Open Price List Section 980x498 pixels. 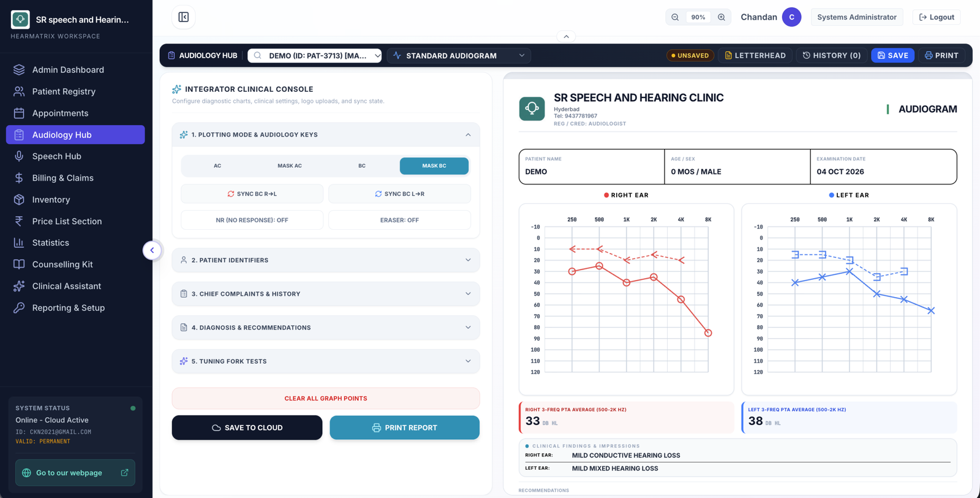(75, 221)
